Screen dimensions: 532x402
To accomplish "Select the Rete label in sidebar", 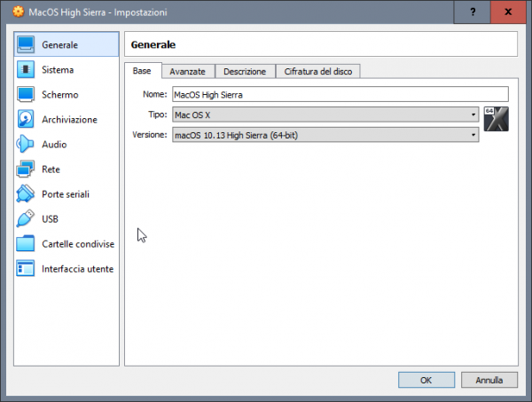I will (x=51, y=169).
